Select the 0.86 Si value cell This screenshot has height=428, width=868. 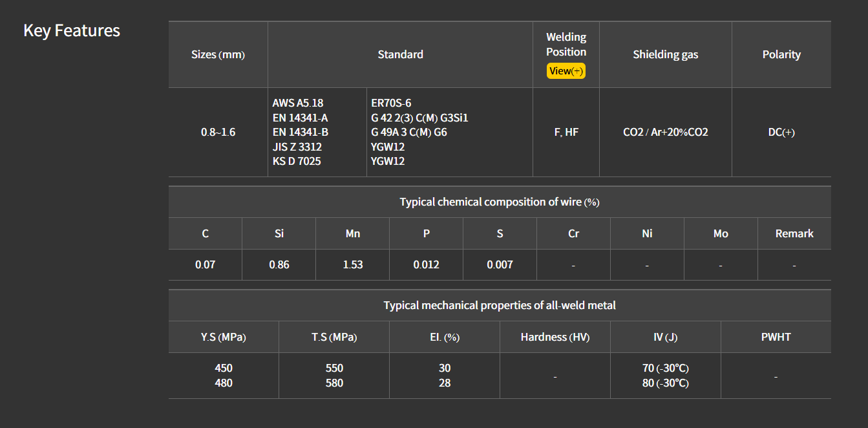point(279,264)
